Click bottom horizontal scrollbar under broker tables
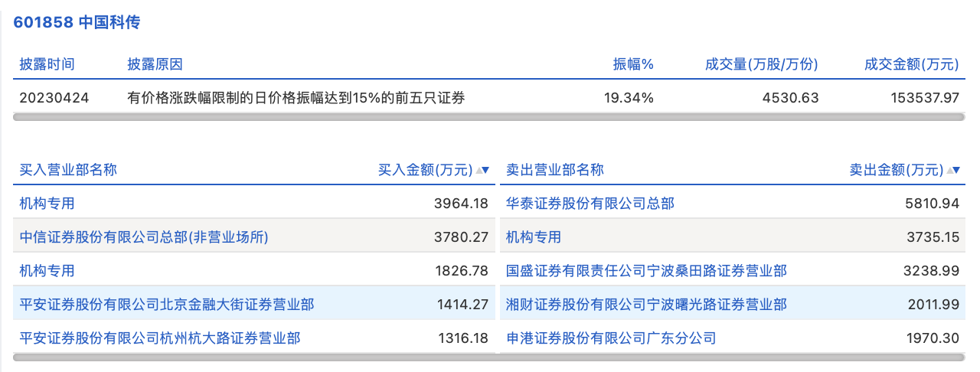 [x=490, y=357]
